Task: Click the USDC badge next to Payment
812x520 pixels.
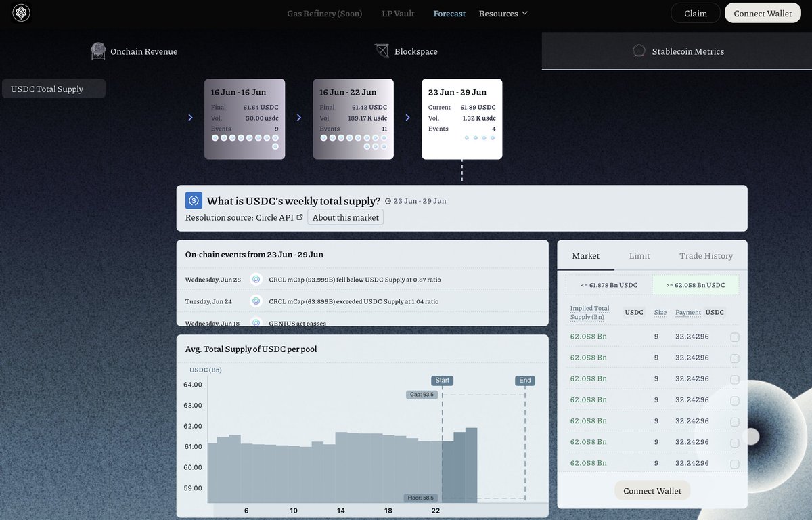Action: pos(715,313)
